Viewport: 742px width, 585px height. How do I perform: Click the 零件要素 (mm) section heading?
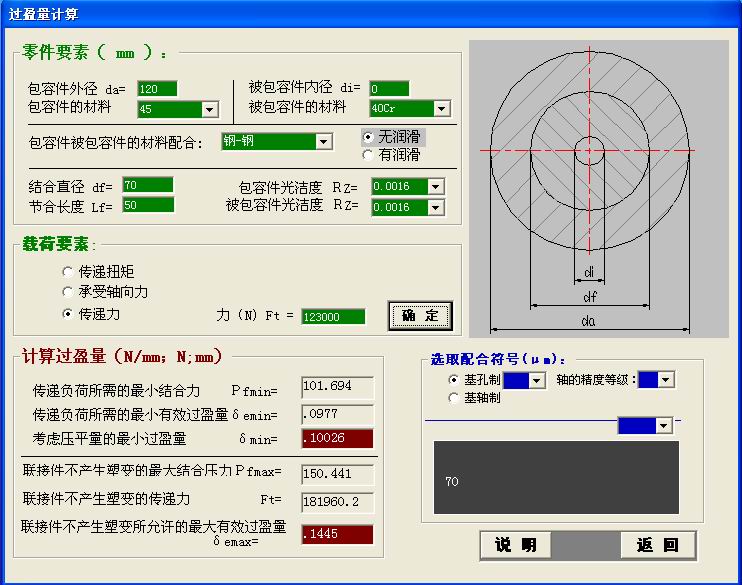point(94,53)
